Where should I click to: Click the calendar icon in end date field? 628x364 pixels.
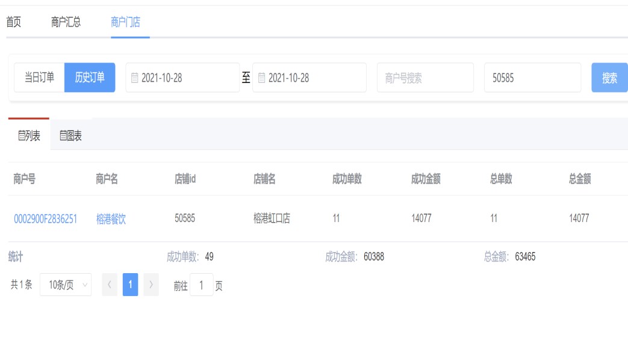262,78
